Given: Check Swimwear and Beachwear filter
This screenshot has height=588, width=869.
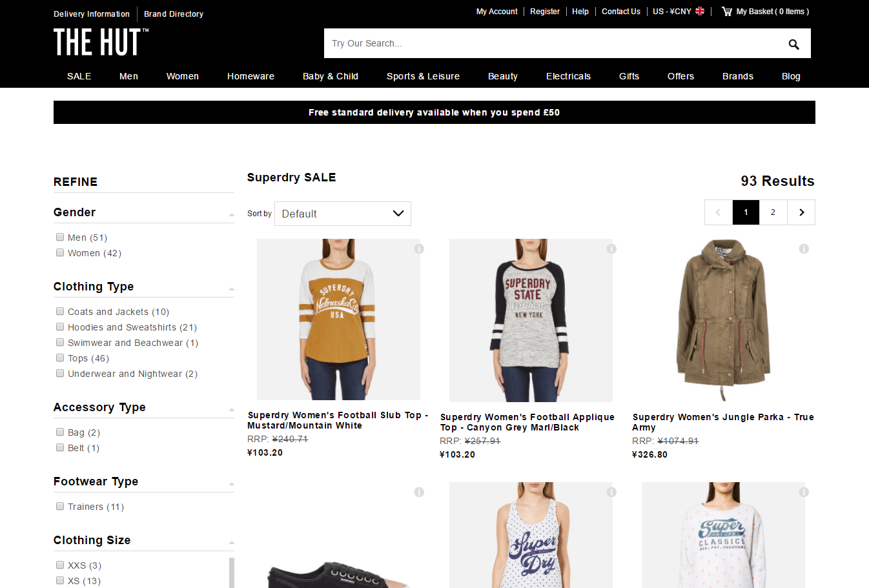Looking at the screenshot, I should tap(60, 342).
